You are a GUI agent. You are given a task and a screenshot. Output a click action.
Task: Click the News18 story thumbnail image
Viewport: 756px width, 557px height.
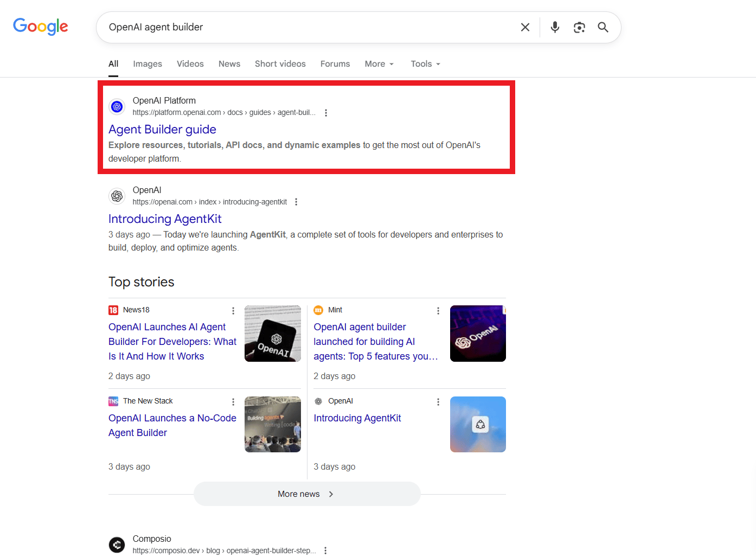273,334
